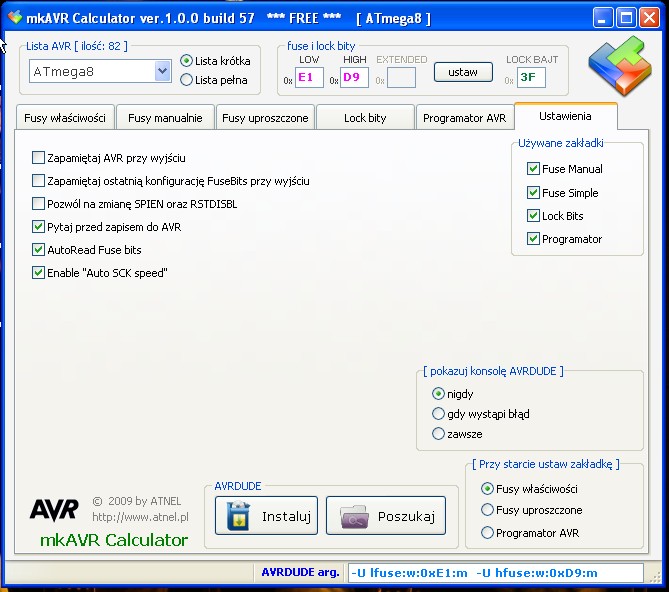669x592 pixels.
Task: Click the LOCK BAJT field 3F
Action: point(531,78)
